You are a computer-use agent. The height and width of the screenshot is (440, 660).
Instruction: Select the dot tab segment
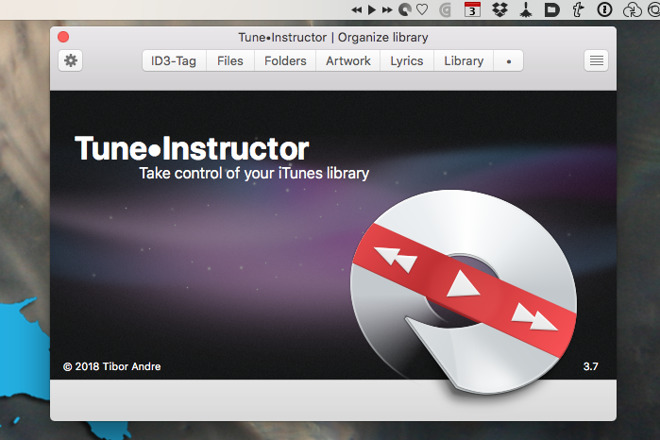click(508, 61)
